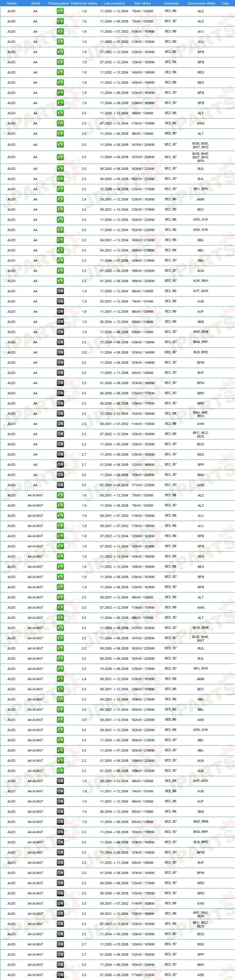Click 171kW / 233KM cell in A4 Avant row
The height and width of the screenshot is (980, 235).
click(x=142, y=975)
